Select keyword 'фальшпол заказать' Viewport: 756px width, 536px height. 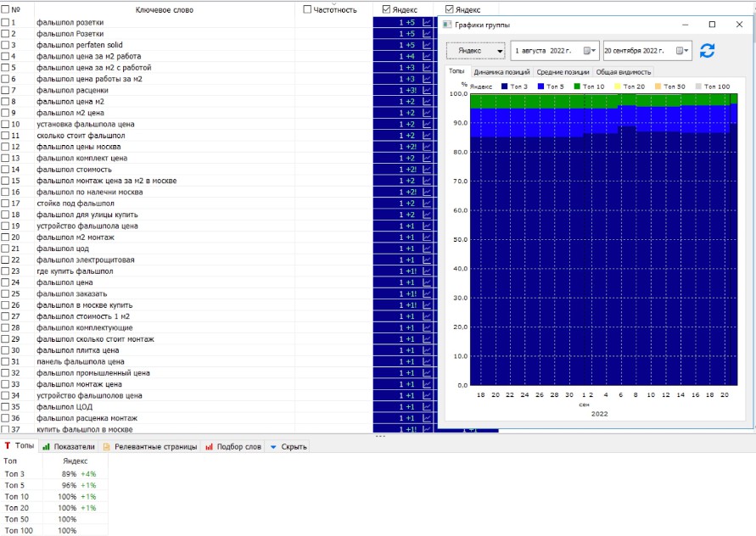71,293
